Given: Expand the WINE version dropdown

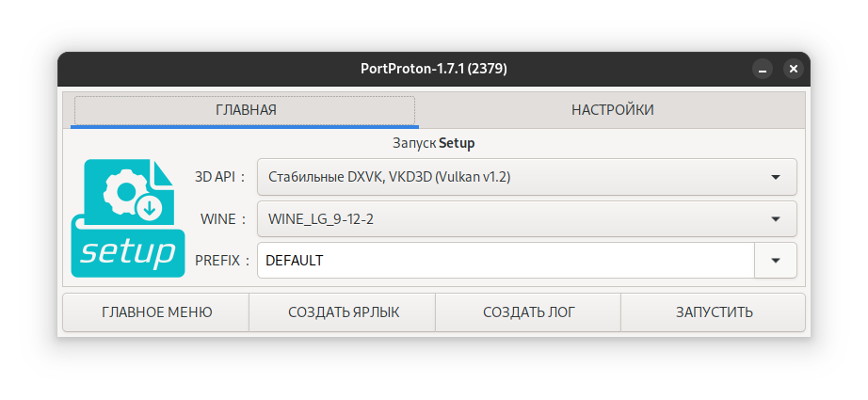Looking at the screenshot, I should click(x=527, y=219).
